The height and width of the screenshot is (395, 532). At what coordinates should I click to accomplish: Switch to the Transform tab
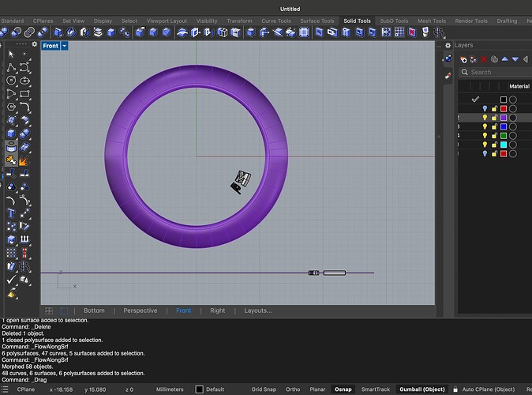pos(239,21)
